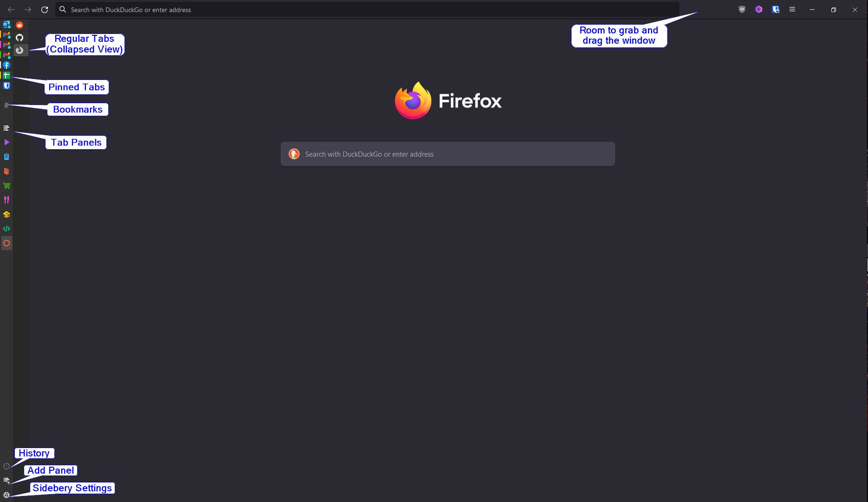Open the pinned Outlook tab

[x=7, y=24]
